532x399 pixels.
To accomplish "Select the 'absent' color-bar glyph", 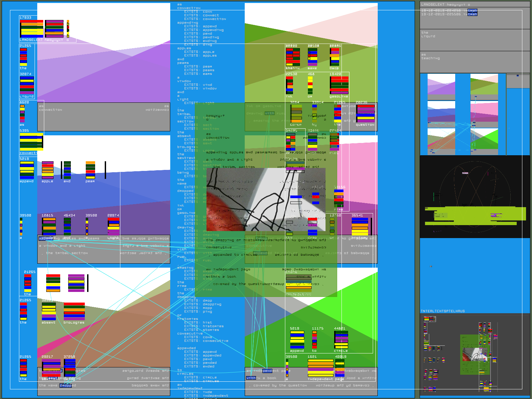I will coord(49,312).
